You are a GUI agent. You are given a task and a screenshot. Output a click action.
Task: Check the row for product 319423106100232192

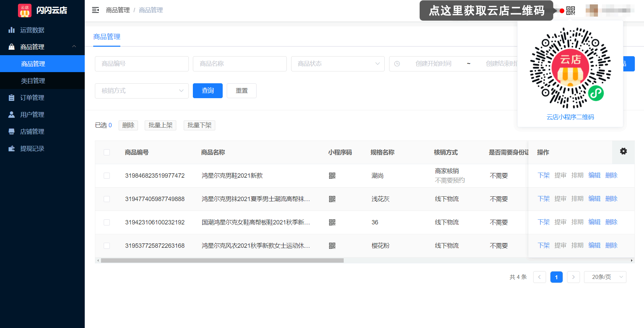click(107, 222)
